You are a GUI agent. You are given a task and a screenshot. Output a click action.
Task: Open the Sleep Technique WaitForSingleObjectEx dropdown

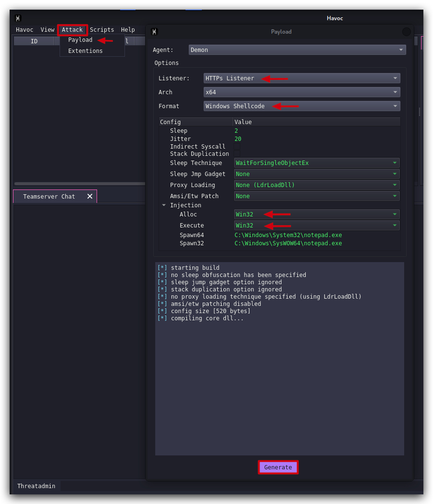(x=317, y=163)
